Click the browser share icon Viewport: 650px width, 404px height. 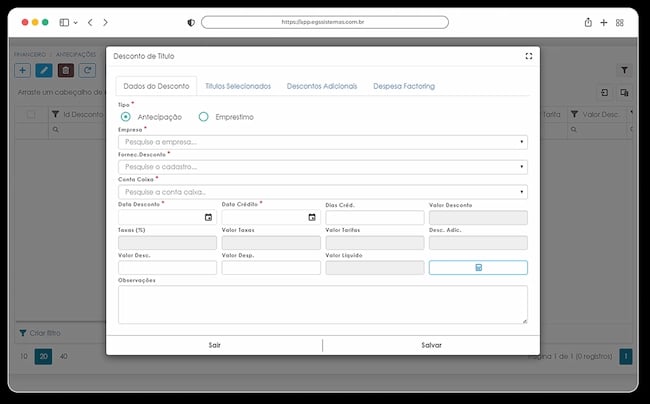pyautogui.click(x=588, y=22)
